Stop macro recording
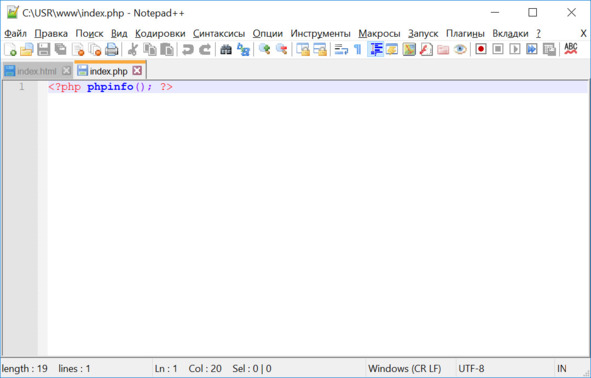 tap(498, 49)
